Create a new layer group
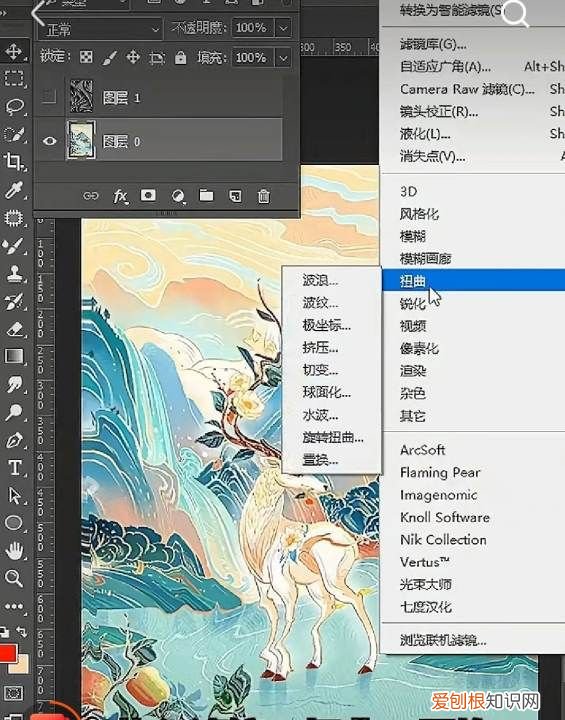The height and width of the screenshot is (720, 565). click(x=206, y=196)
